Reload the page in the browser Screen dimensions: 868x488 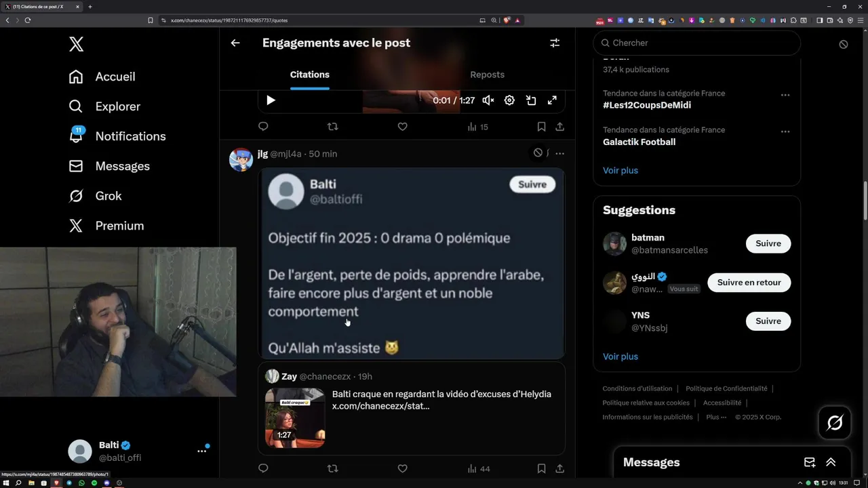(28, 20)
